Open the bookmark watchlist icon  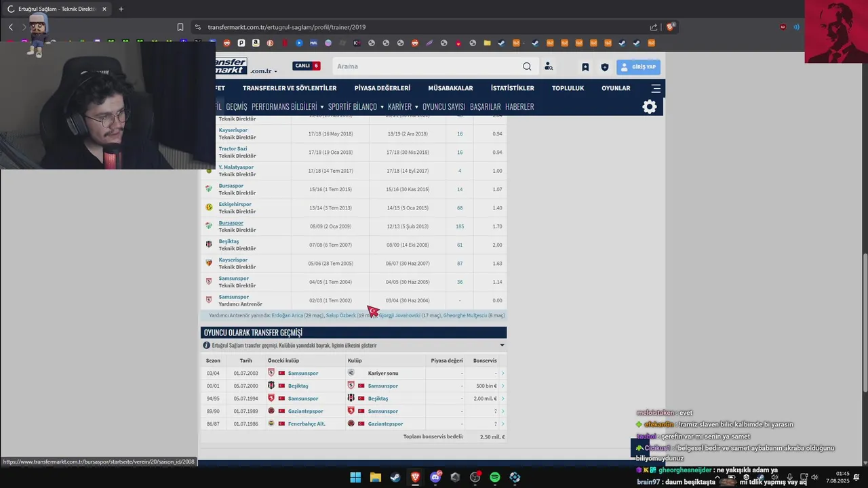585,67
